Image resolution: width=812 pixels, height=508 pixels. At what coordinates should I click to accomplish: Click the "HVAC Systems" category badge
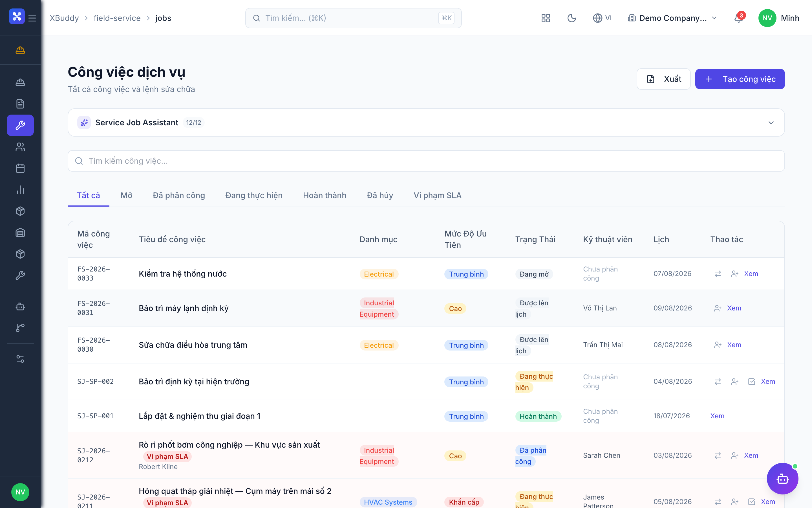point(388,502)
